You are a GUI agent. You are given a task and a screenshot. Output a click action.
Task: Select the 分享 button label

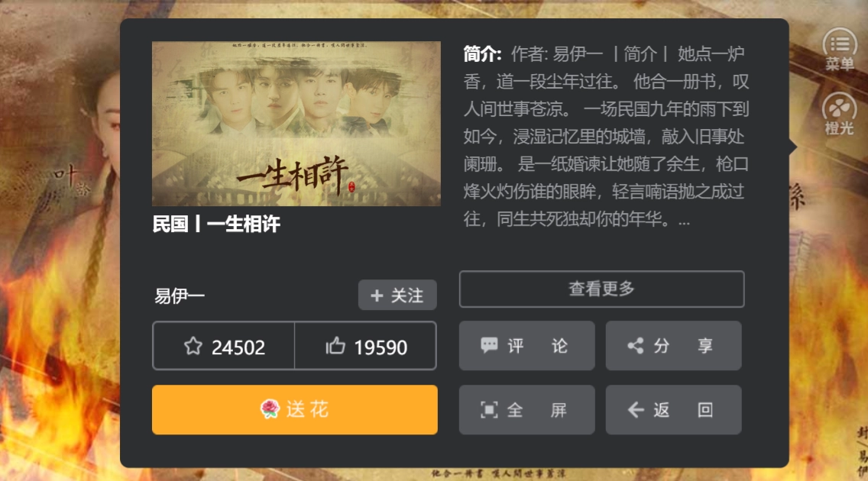[683, 346]
